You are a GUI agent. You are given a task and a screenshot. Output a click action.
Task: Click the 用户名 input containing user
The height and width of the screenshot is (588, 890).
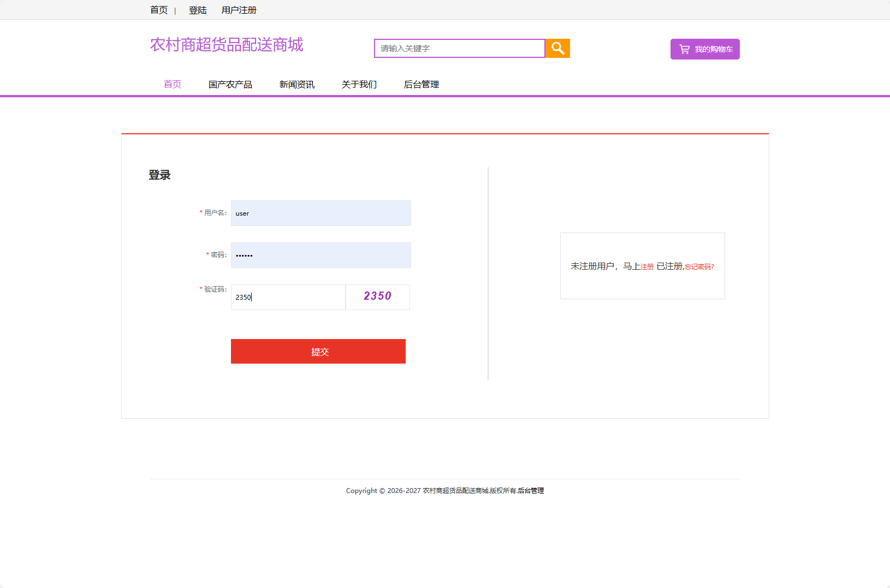(x=321, y=213)
